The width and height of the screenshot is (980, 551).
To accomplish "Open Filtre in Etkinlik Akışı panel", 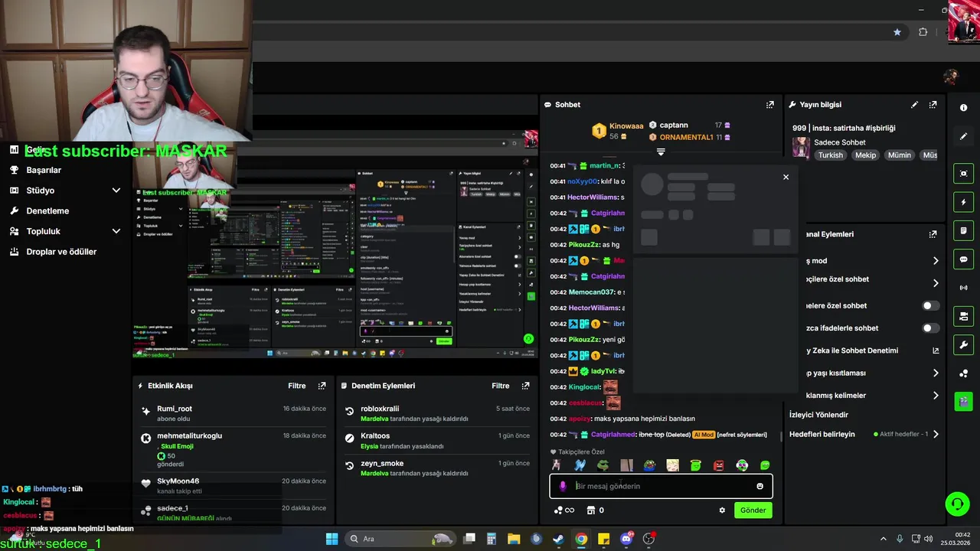I will (x=297, y=386).
